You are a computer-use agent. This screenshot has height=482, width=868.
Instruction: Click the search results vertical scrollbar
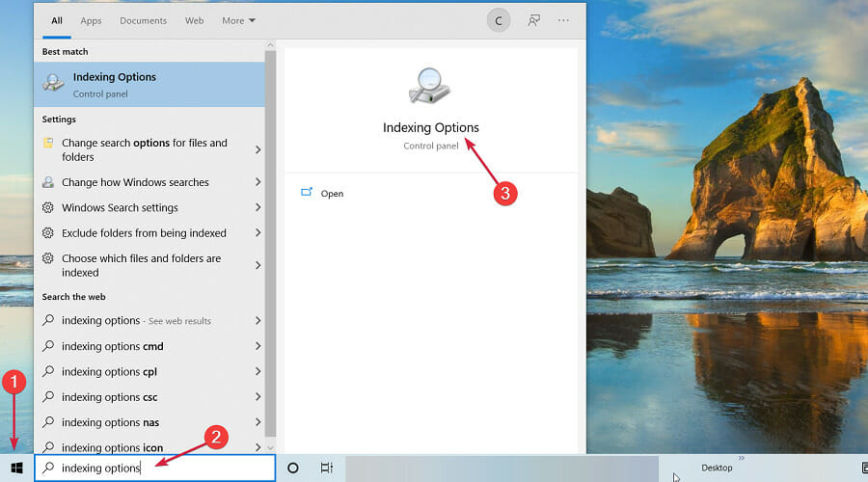pyautogui.click(x=271, y=241)
